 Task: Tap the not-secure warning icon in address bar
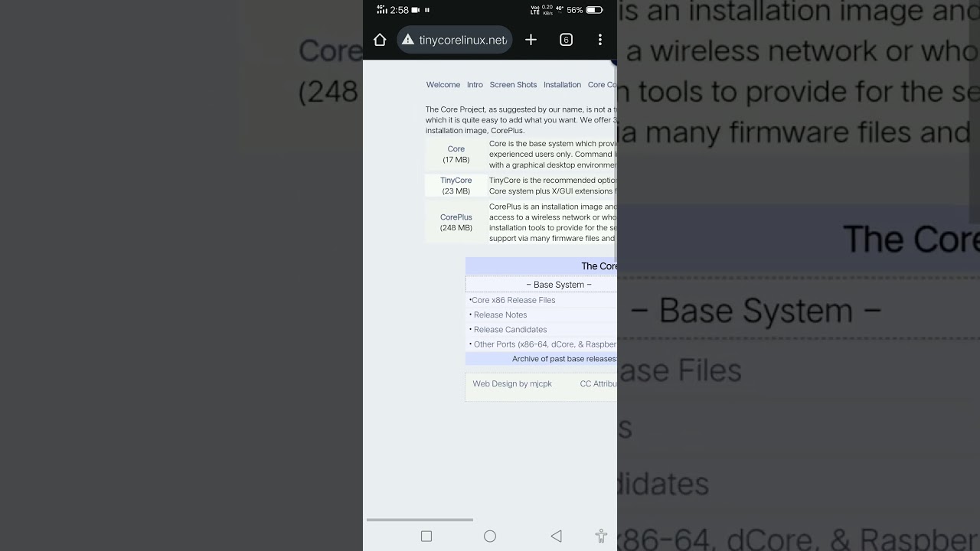point(408,40)
